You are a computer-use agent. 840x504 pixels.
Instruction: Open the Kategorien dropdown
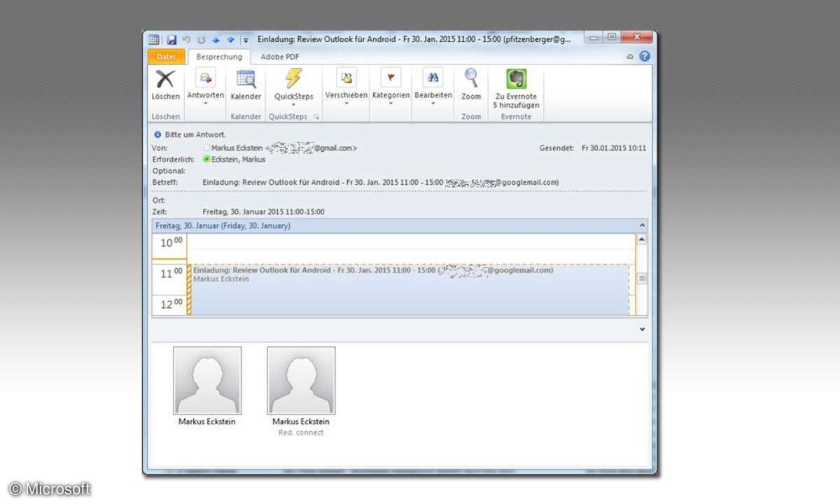pos(391,87)
